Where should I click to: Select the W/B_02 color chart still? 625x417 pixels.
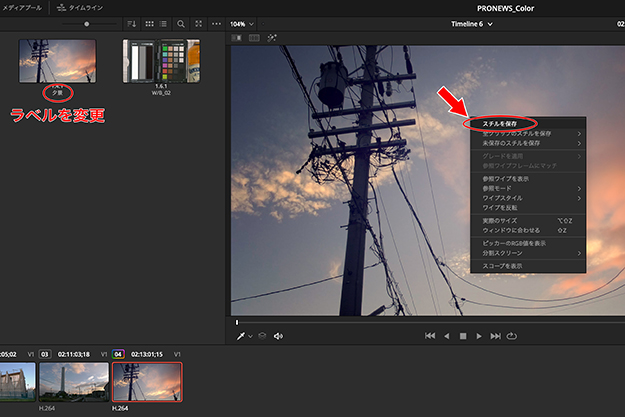[160, 60]
